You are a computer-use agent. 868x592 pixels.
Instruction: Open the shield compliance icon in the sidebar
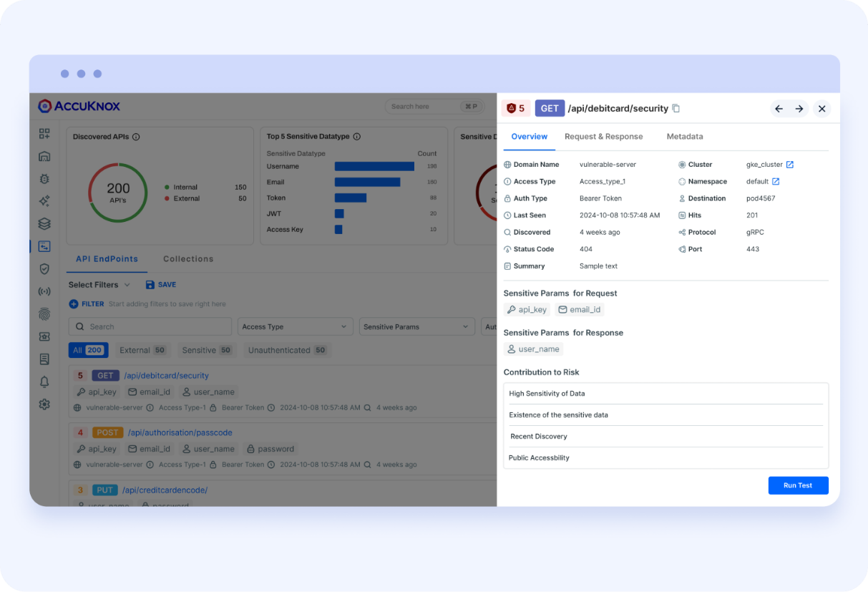[x=44, y=268]
